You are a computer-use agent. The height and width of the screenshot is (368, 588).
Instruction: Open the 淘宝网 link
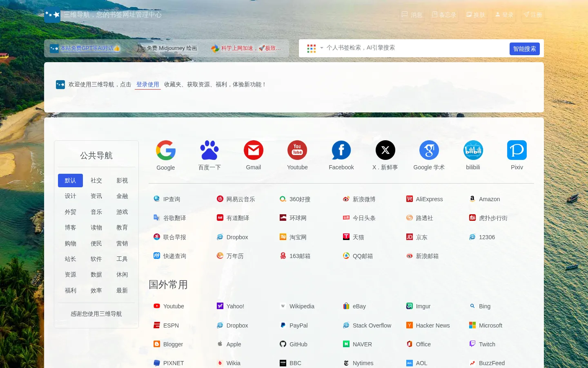293,237
